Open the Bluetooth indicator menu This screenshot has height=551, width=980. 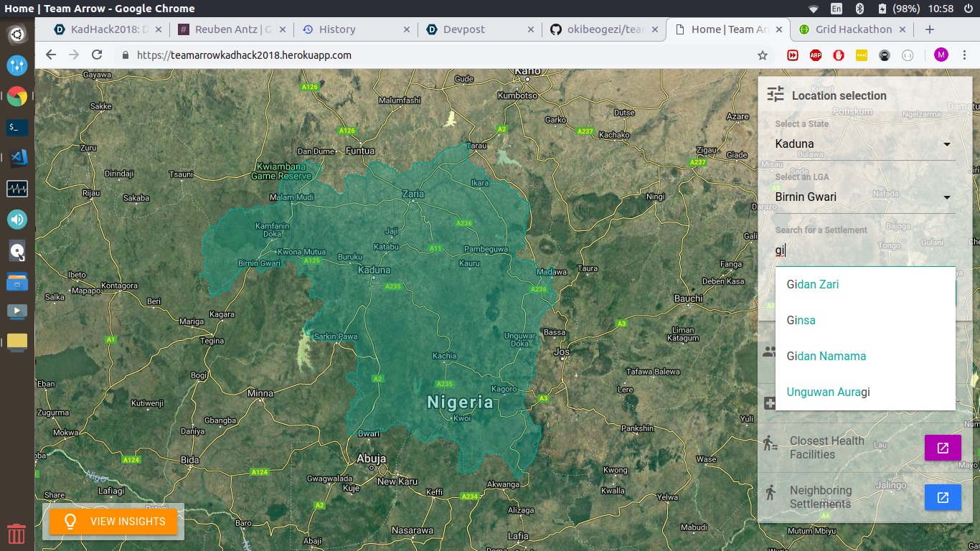pyautogui.click(x=859, y=9)
